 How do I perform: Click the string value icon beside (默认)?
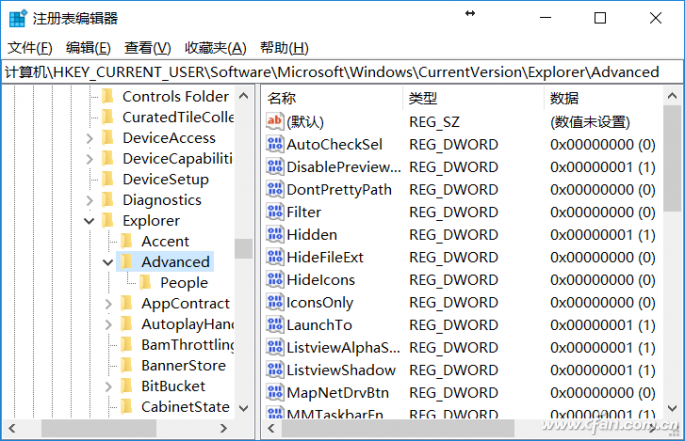pos(275,121)
